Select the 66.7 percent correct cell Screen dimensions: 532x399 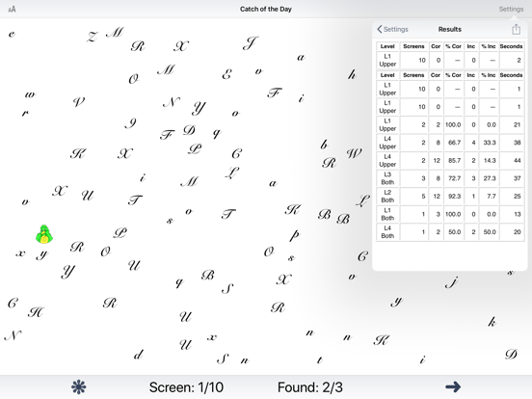coord(453,143)
